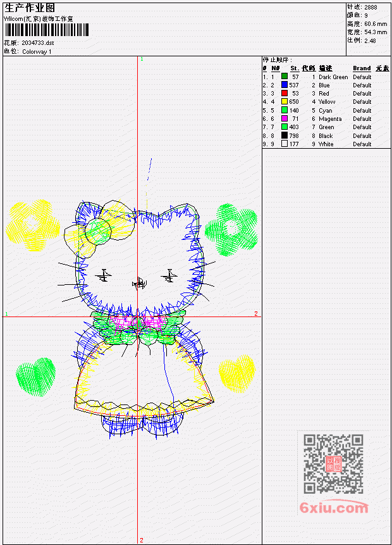The width and height of the screenshot is (392, 545).
Task: Click the cat's nose in the design
Action: 139,284
